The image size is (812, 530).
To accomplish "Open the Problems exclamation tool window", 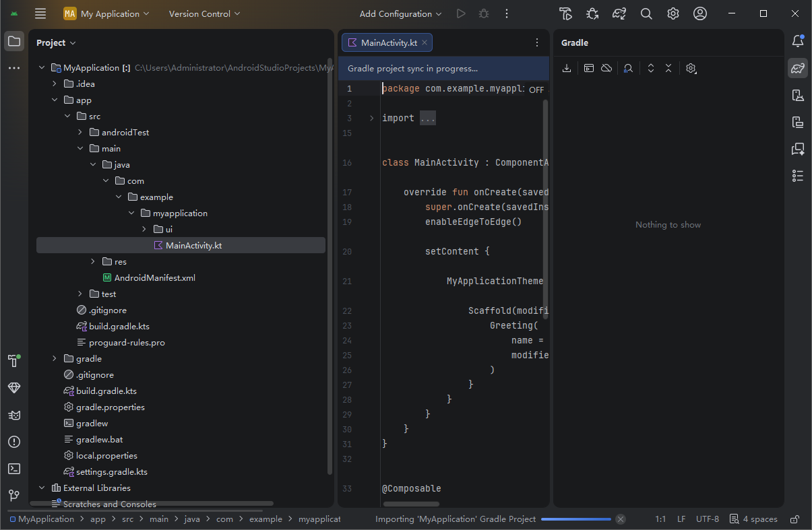I will [14, 442].
